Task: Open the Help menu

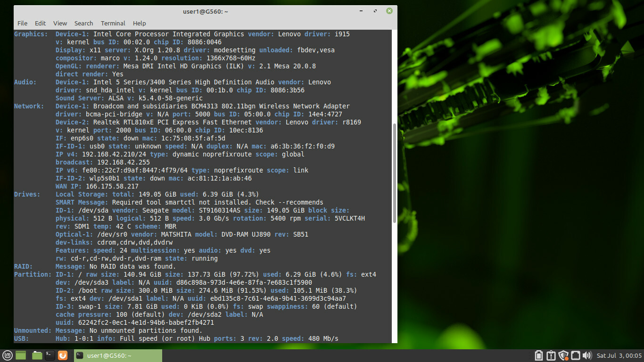Action: (140, 23)
